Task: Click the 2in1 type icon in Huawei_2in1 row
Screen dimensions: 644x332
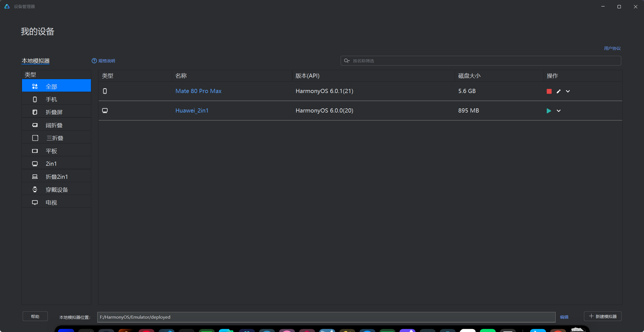Action: click(105, 111)
